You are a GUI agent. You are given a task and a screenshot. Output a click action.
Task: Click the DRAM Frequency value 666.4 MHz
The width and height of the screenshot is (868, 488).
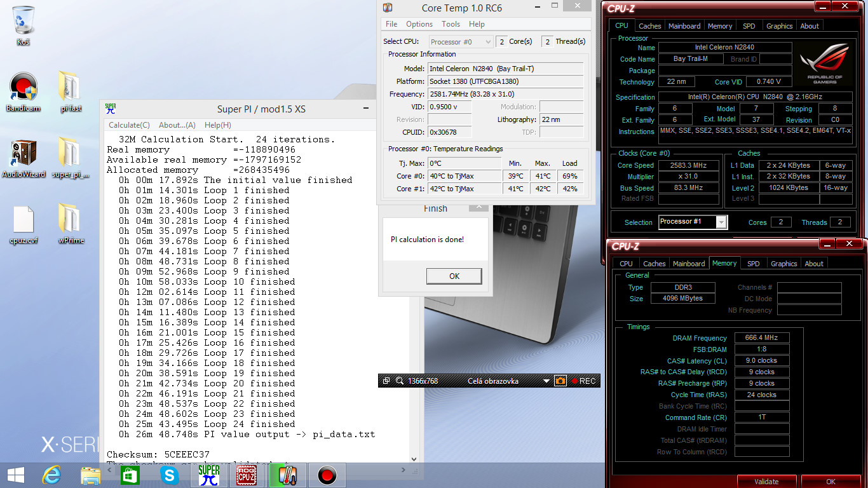tap(762, 338)
